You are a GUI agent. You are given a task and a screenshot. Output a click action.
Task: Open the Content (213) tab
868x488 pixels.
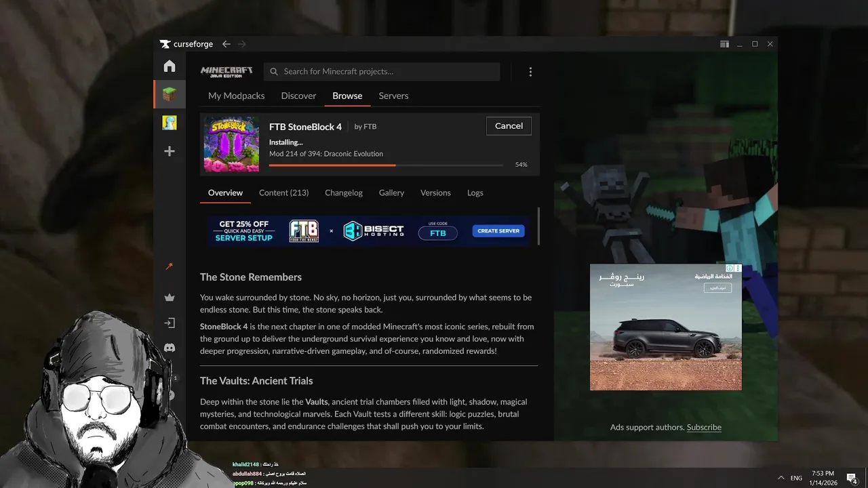tap(283, 192)
